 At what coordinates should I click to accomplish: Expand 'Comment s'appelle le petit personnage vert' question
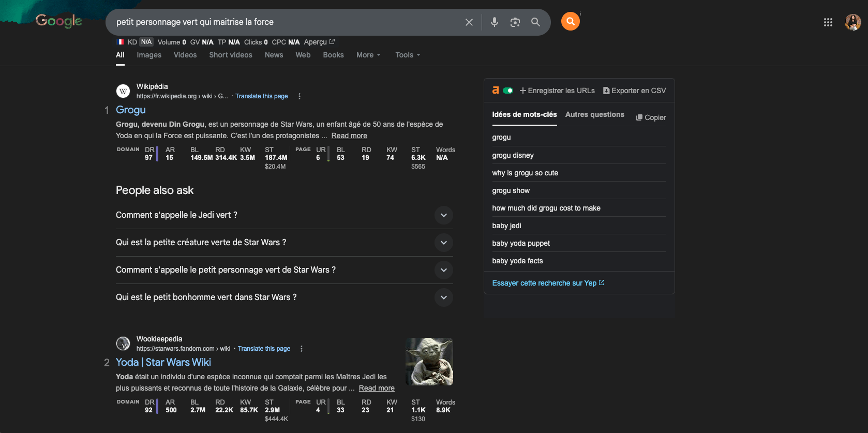285,270
